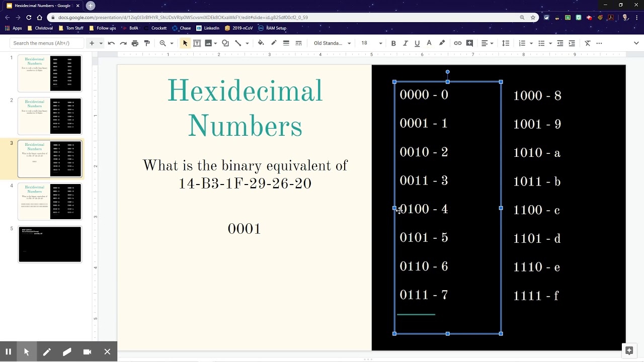Click the Print icon
Viewport: 644px width, 362px height.
click(135, 43)
